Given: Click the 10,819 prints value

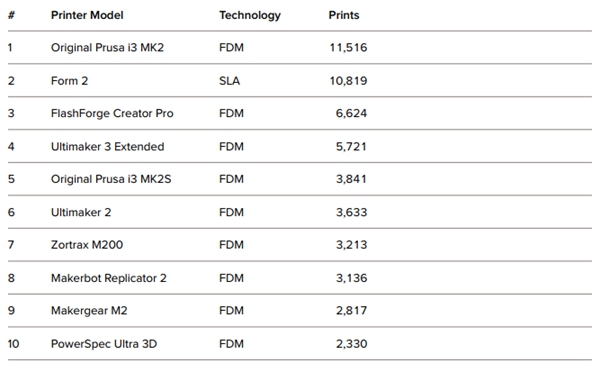Looking at the screenshot, I should coord(348,81).
